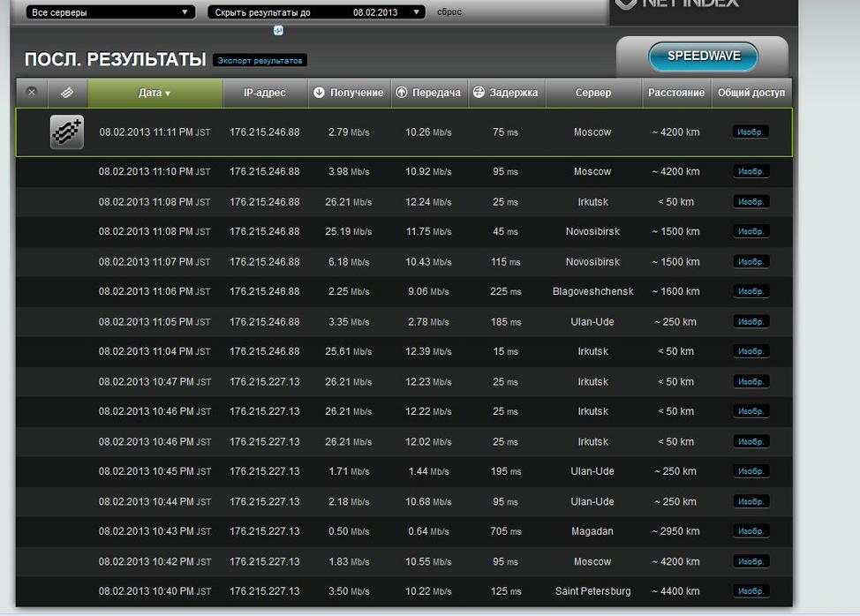Click the '15 ms' latency value

coord(505,351)
